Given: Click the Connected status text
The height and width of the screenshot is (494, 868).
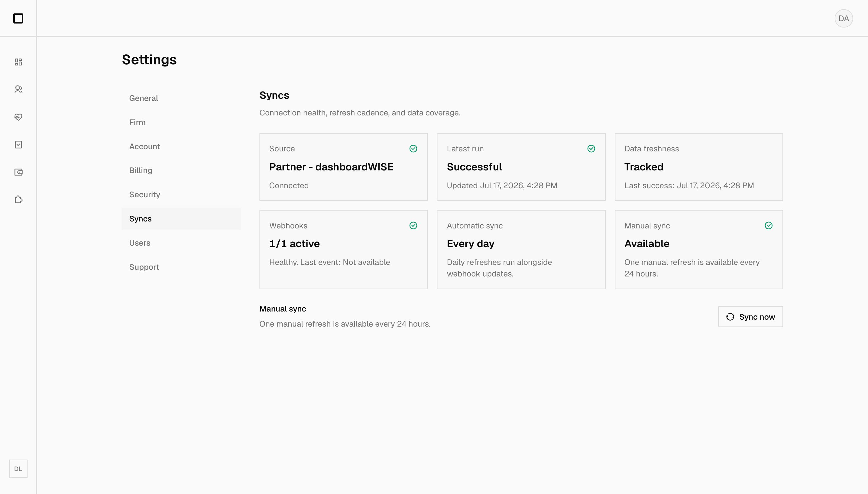Looking at the screenshot, I should pos(289,186).
